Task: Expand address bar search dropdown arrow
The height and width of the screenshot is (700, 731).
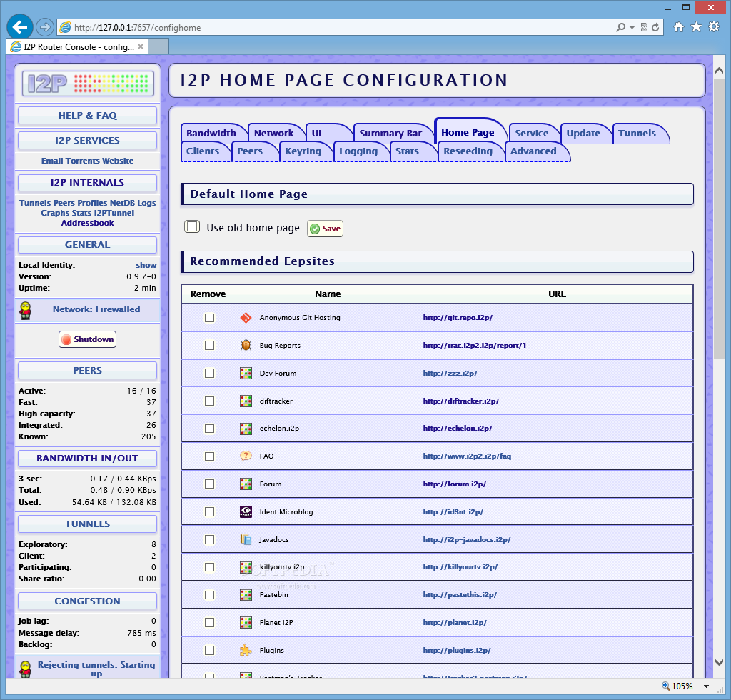Action: click(632, 28)
